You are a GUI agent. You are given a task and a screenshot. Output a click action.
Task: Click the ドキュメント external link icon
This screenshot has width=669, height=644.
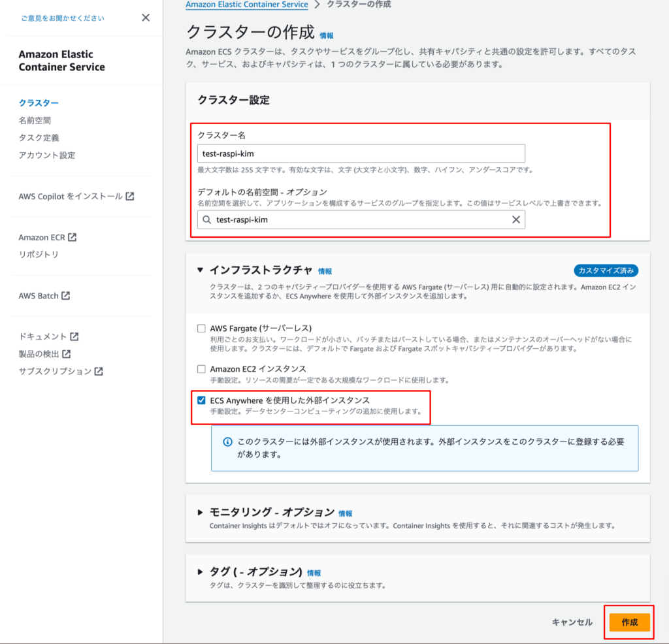[x=74, y=336]
